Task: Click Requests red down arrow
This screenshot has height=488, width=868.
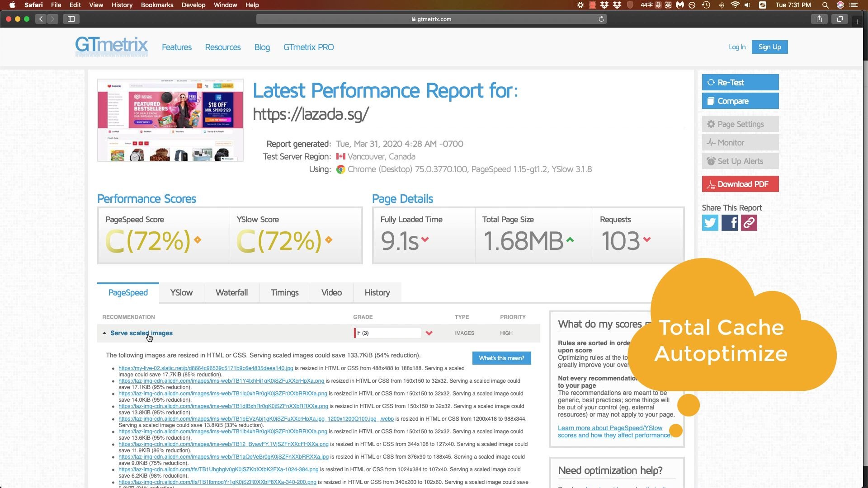Action: point(647,239)
